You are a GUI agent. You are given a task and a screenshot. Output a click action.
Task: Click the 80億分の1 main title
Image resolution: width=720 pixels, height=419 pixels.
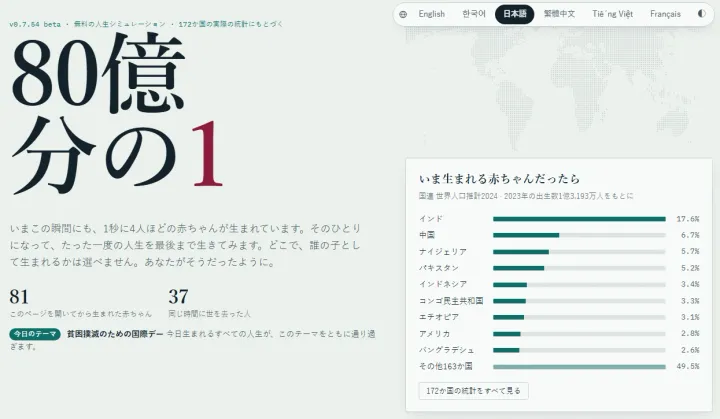point(117,113)
